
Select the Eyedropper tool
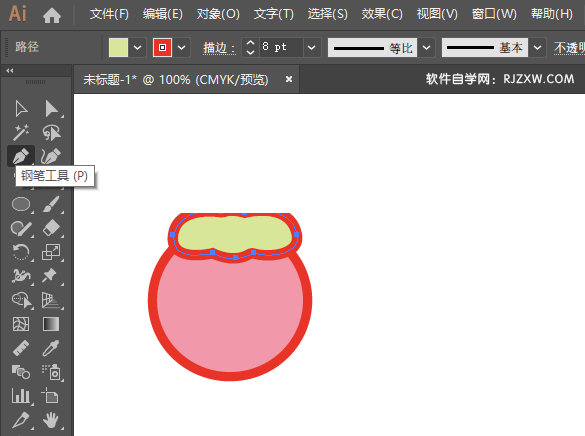click(x=51, y=348)
